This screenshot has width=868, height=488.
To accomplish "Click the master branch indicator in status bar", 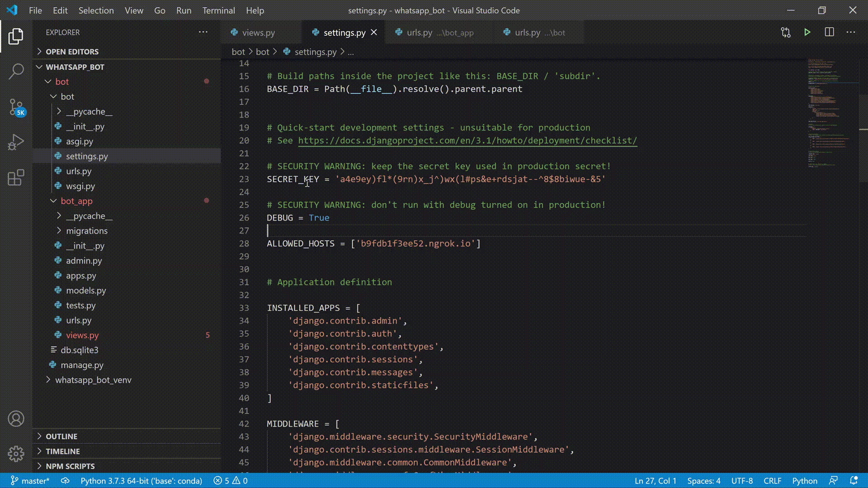I will point(30,481).
